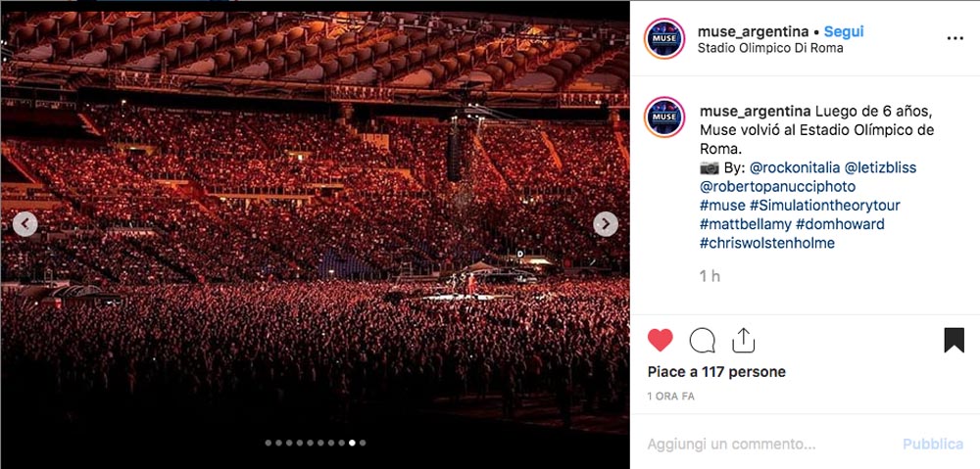Unlike the post via red heart icon

click(660, 341)
